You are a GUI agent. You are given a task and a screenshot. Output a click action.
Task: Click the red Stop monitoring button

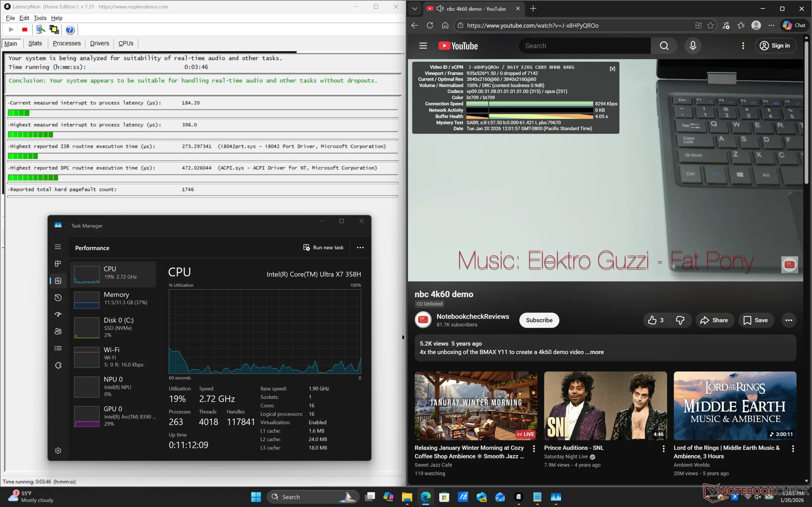[x=24, y=29]
